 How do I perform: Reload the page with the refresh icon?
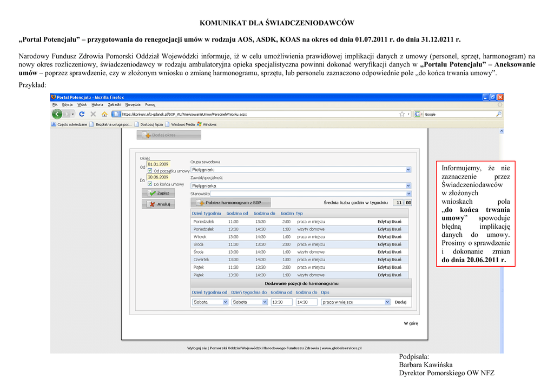click(82, 114)
